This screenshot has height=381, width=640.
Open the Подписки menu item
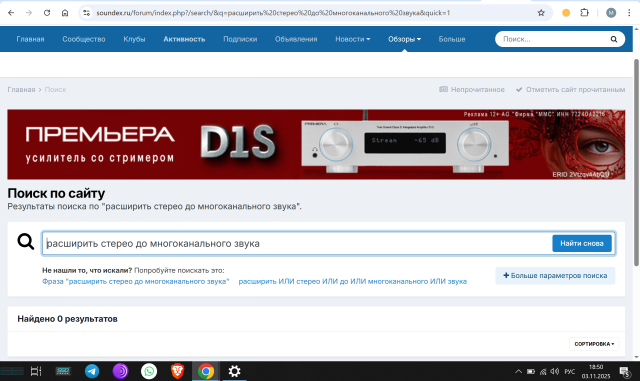(240, 39)
